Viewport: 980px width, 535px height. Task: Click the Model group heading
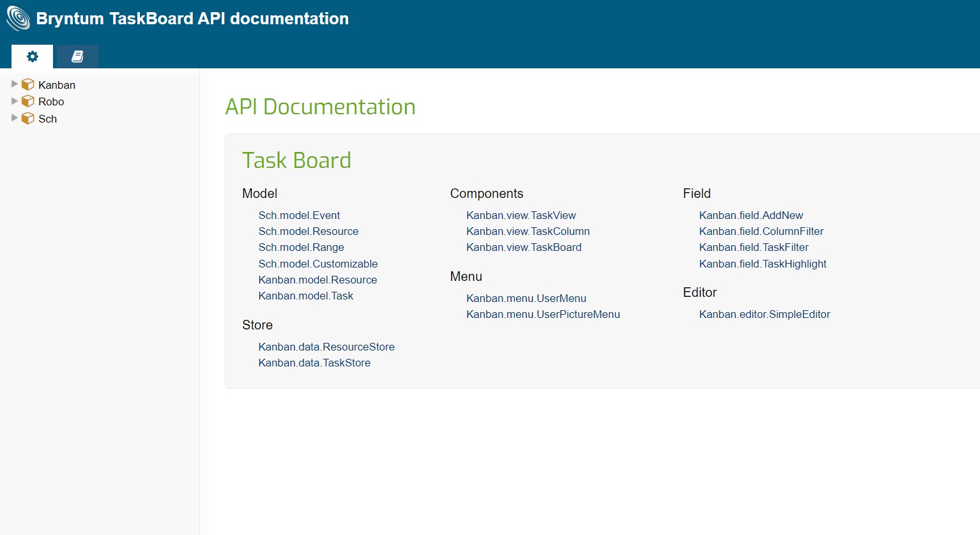[259, 193]
